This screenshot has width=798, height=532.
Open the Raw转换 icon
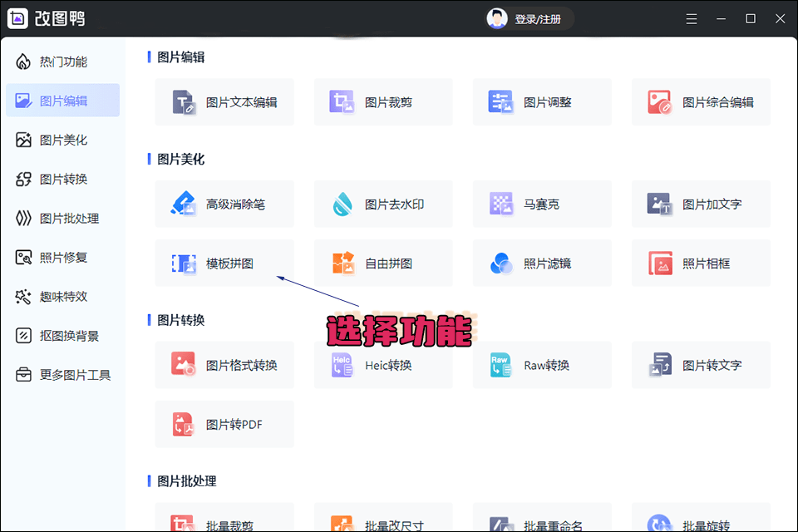500,365
